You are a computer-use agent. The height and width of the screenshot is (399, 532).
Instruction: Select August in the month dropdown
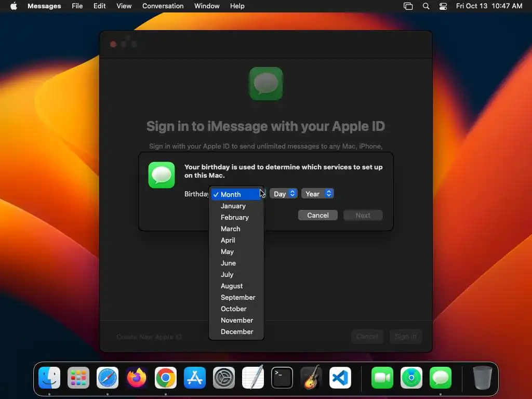pos(236,286)
